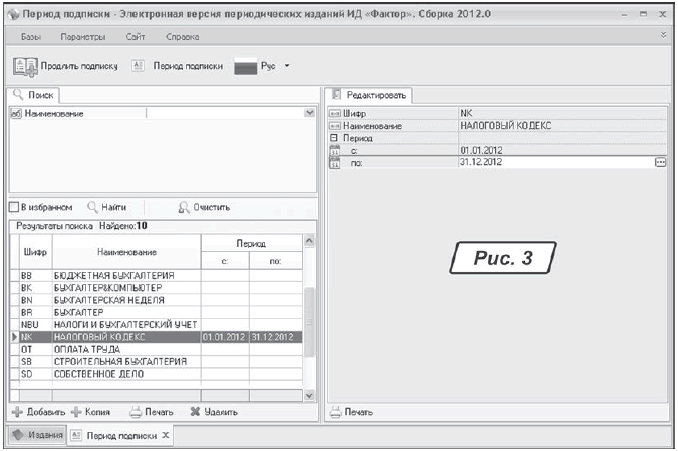Open the Базы menu

click(31, 36)
